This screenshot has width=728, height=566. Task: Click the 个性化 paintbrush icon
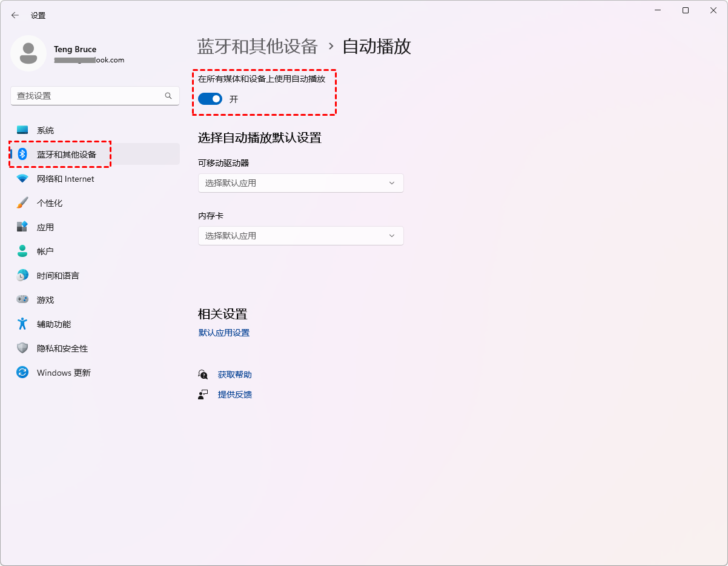pos(22,203)
